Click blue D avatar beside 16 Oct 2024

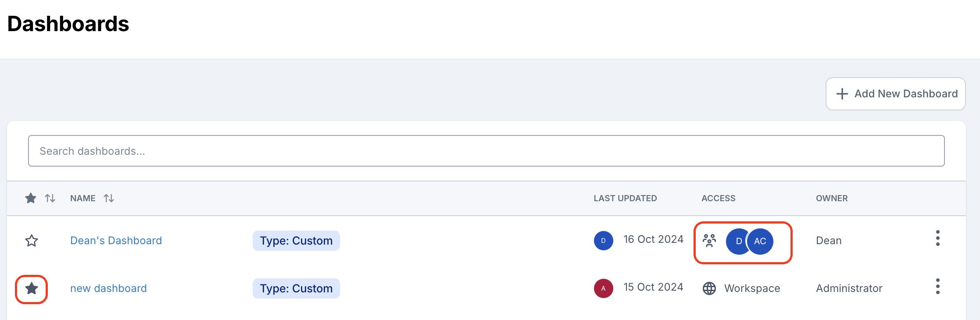(x=603, y=241)
